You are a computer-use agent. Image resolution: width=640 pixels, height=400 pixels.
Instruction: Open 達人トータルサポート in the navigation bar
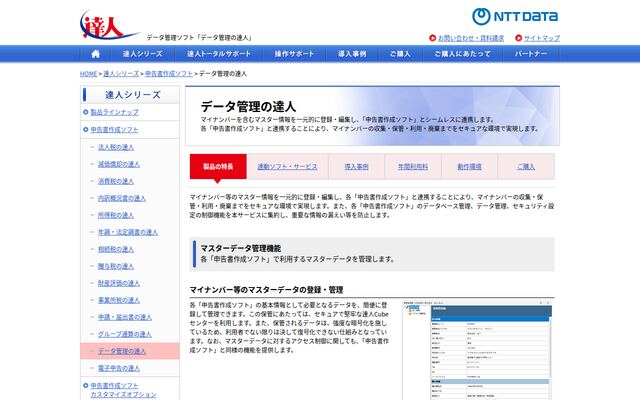pos(219,54)
